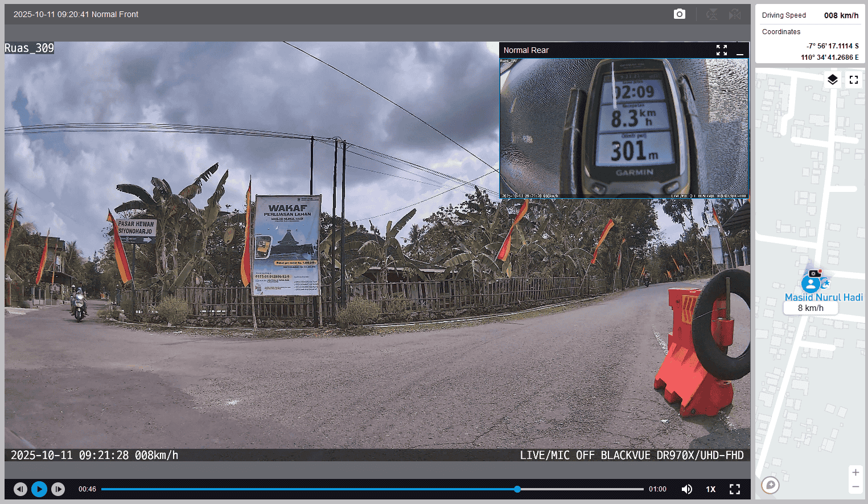Image resolution: width=868 pixels, height=504 pixels.
Task: Open the map layers selector
Action: (x=832, y=80)
